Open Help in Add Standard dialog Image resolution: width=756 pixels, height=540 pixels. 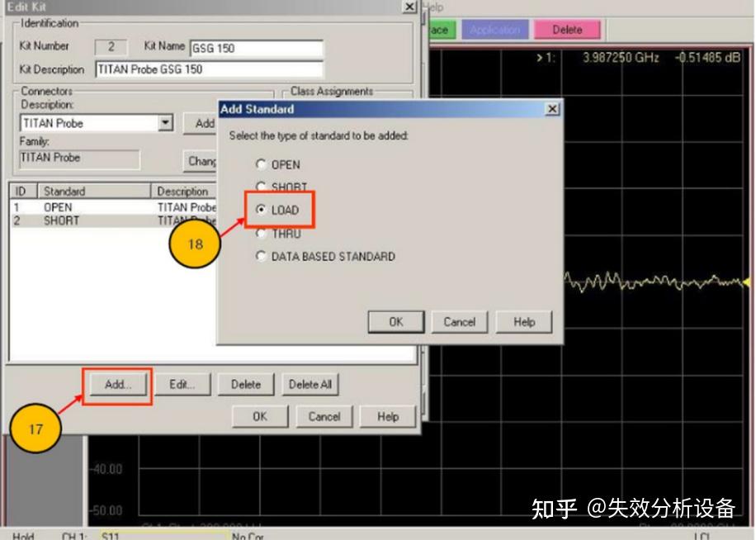(x=523, y=321)
